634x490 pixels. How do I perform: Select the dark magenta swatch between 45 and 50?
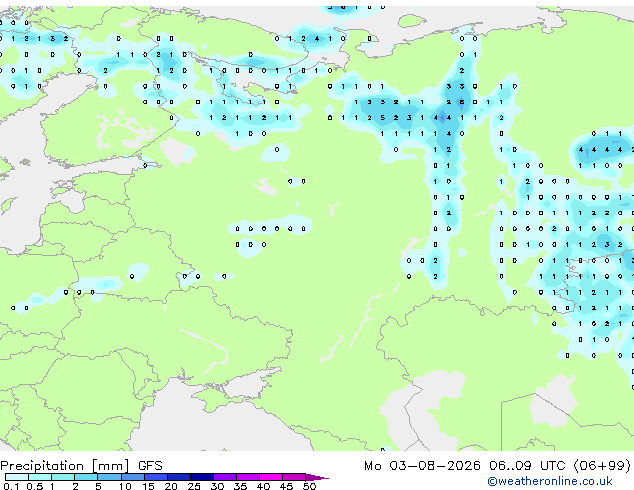coord(294,477)
